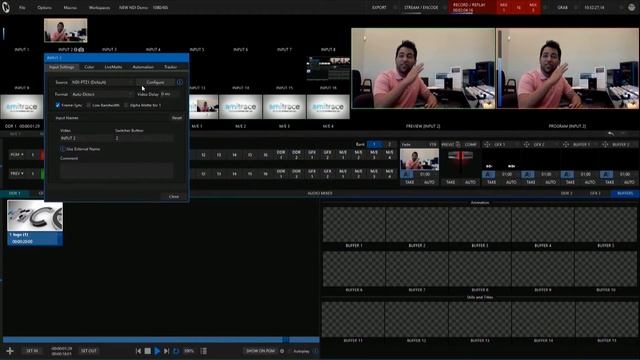640x360 pixels.
Task: Switch to LiveMatte tab
Action: [x=113, y=67]
